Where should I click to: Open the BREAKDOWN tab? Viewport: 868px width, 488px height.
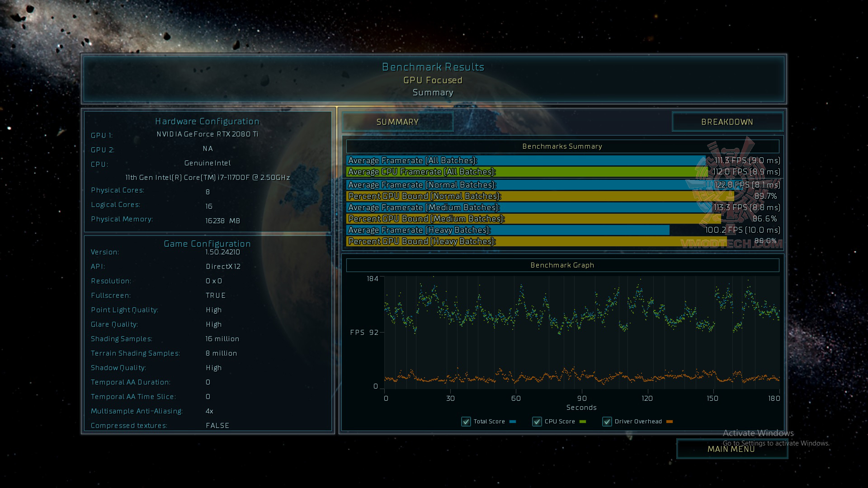[x=727, y=122]
